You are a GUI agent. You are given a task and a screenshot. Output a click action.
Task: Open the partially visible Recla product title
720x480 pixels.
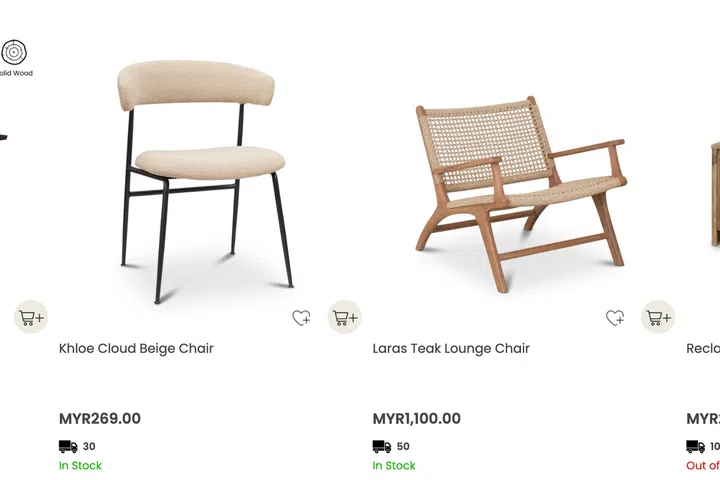coord(703,348)
